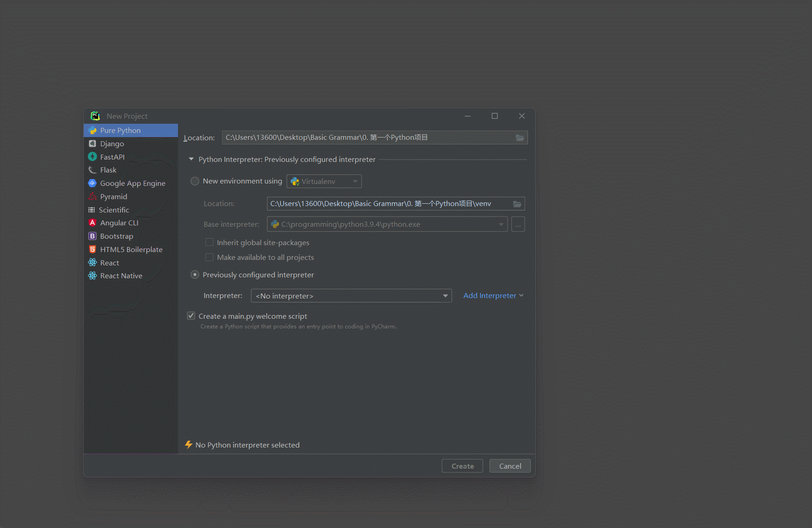
Task: Select Pure Python project type
Action: [x=131, y=131]
